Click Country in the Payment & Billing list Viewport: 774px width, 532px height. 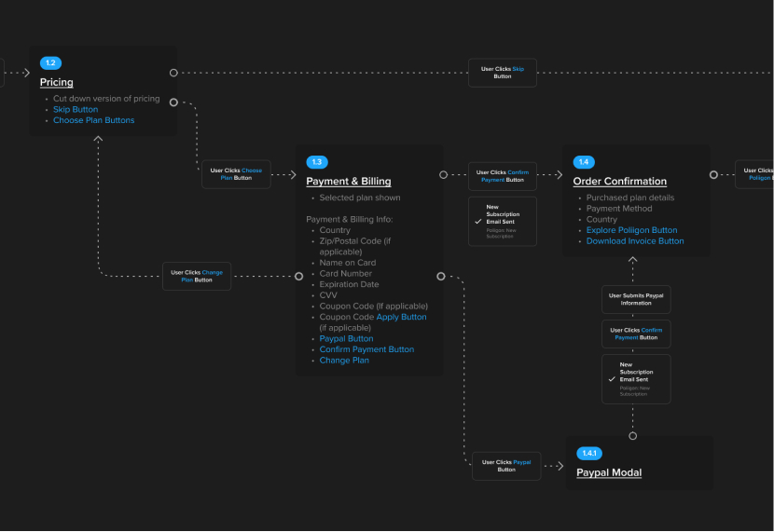click(x=335, y=230)
